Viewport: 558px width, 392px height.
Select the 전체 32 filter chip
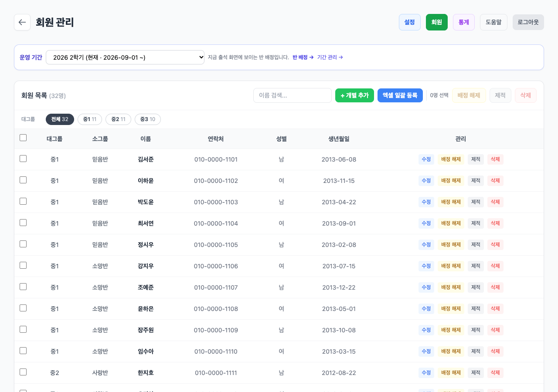60,119
